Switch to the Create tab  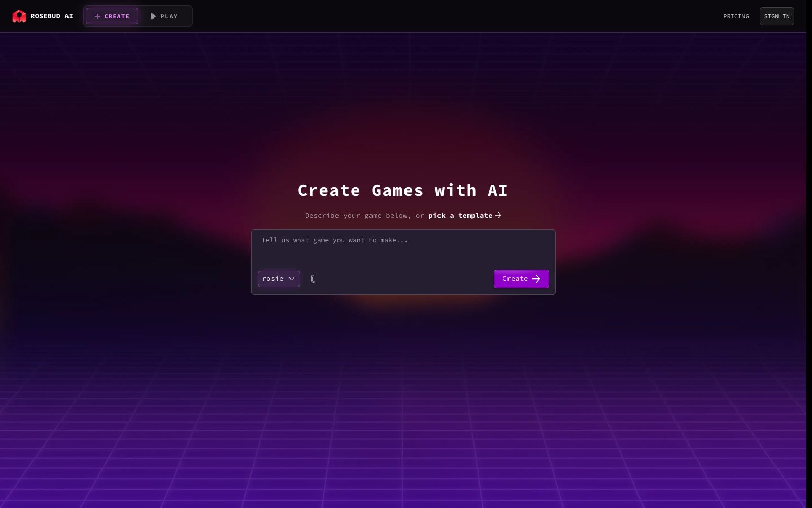(112, 16)
